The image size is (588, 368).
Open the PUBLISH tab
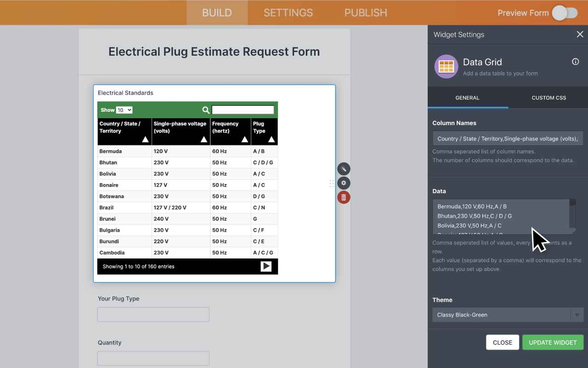point(365,12)
